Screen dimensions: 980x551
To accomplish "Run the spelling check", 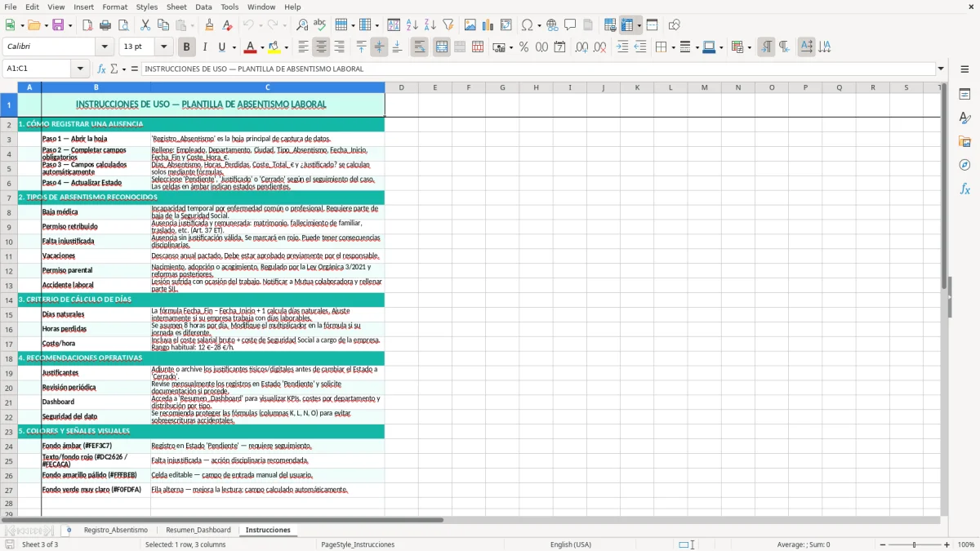I will click(x=319, y=25).
